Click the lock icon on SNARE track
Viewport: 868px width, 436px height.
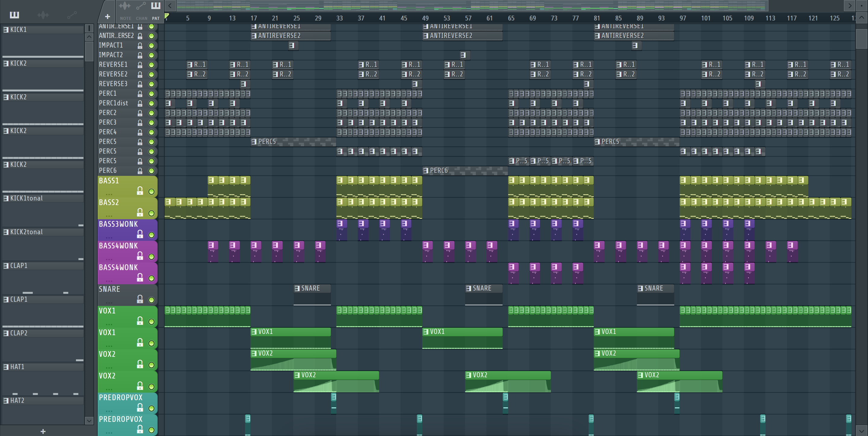(140, 299)
